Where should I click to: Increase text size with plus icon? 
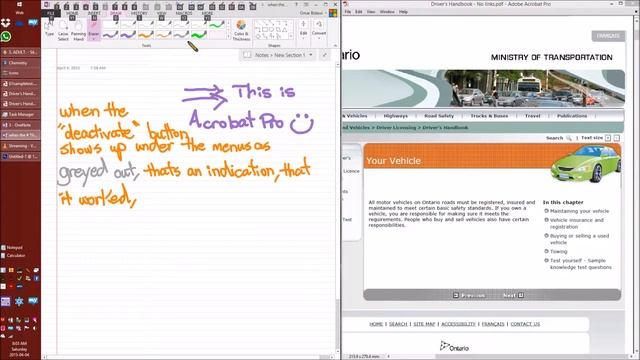[608, 138]
